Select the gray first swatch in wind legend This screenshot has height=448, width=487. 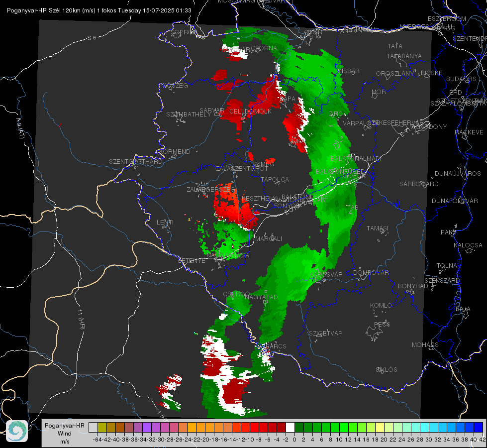(93, 427)
